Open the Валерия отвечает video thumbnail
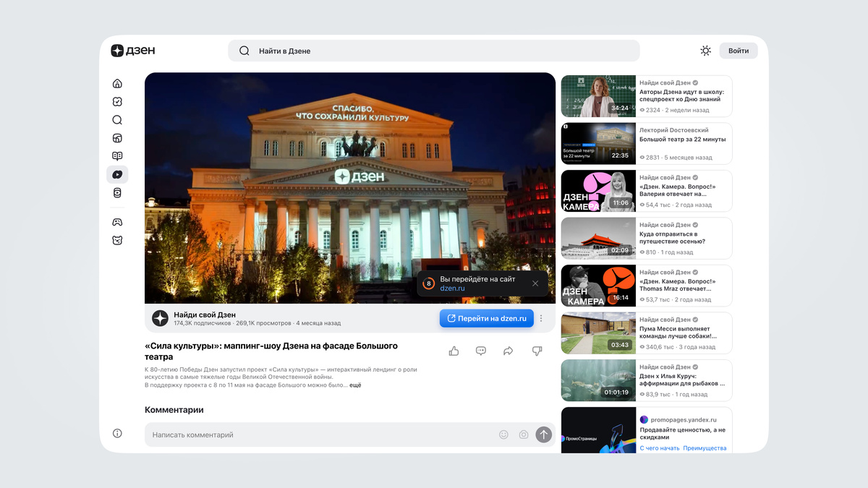Screen dimensions: 868x488 tap(598, 191)
